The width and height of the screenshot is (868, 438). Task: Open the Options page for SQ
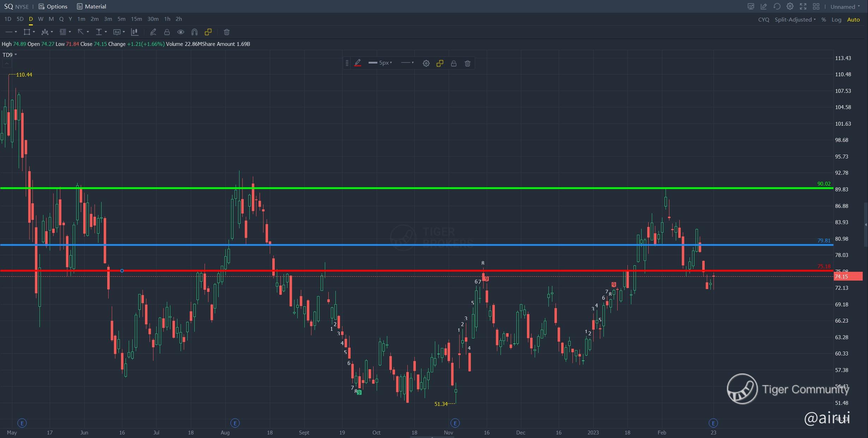53,6
